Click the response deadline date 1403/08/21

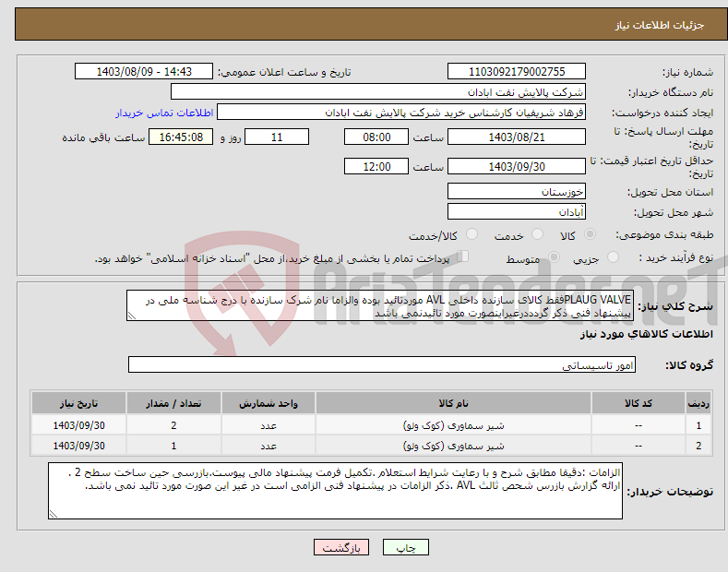[x=517, y=137]
